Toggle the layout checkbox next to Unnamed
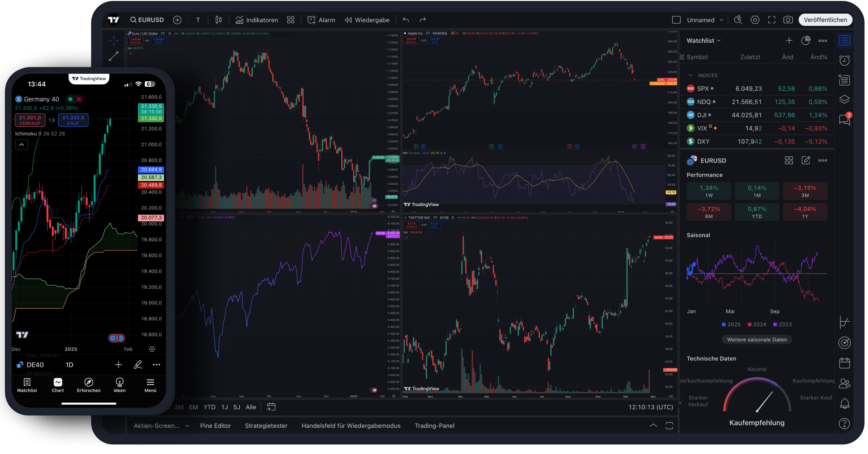 click(x=676, y=20)
